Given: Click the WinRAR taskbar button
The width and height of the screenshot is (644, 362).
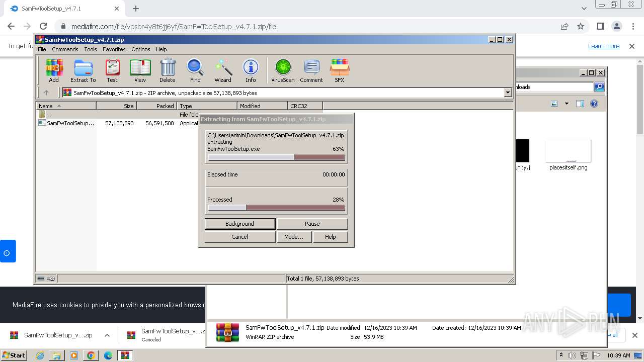Looking at the screenshot, I should click(x=125, y=355).
